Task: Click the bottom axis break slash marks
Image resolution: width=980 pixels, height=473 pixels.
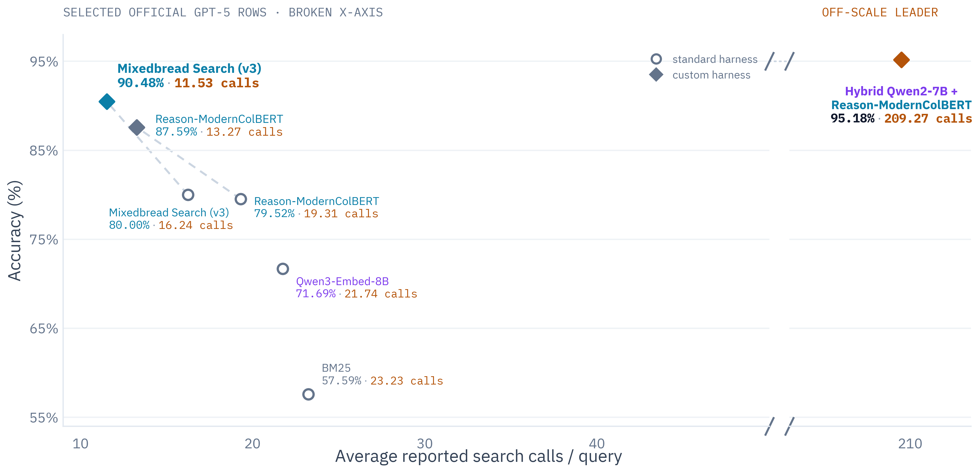Action: [779, 426]
